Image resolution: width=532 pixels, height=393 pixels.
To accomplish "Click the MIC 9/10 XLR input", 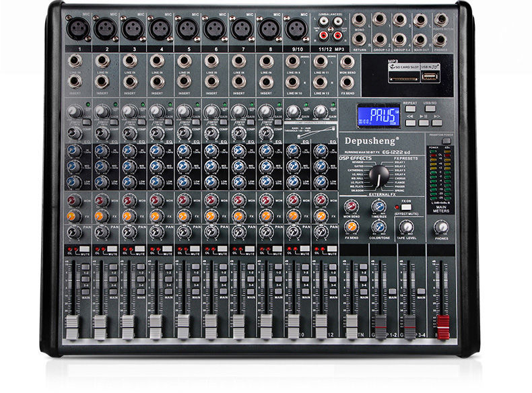I will pos(296,29).
